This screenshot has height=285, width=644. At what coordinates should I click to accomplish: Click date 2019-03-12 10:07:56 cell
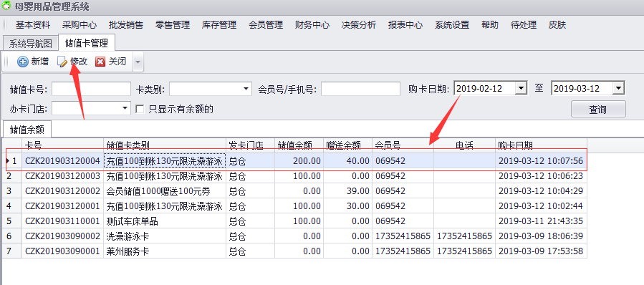point(541,161)
